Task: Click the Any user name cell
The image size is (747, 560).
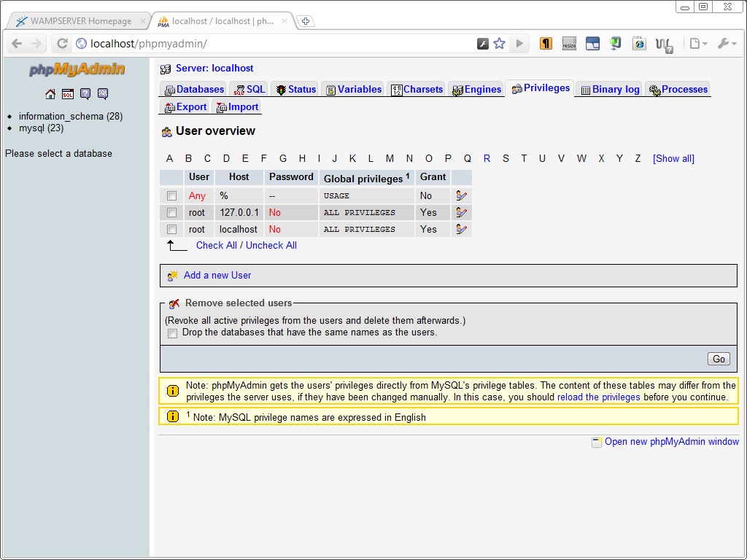Action: (x=198, y=195)
